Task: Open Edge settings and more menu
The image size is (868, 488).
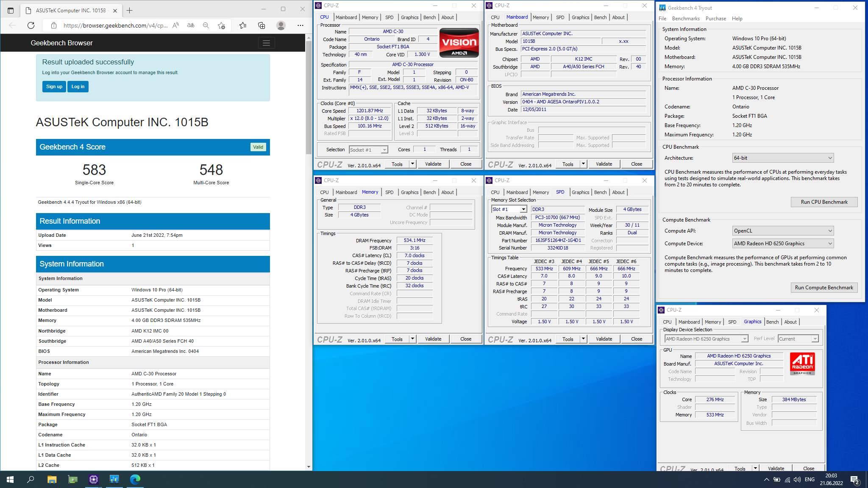Action: (300, 25)
